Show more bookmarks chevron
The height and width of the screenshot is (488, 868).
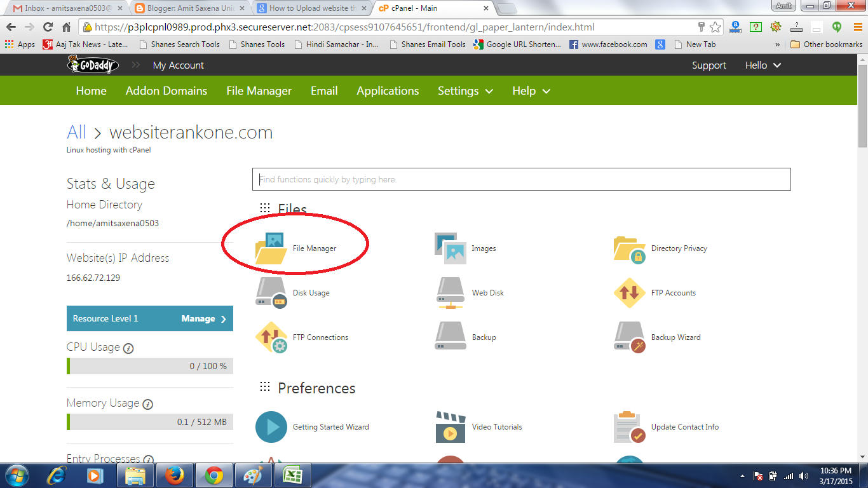tap(777, 44)
